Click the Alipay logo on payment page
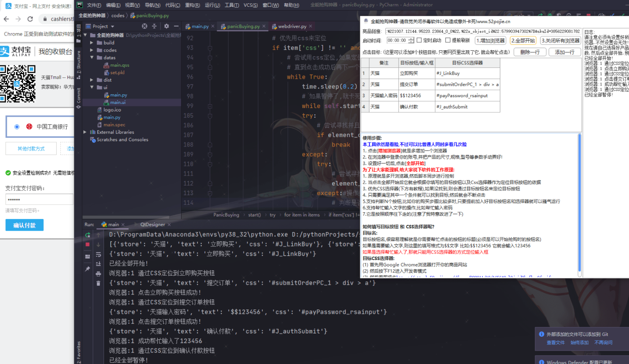 [16, 52]
